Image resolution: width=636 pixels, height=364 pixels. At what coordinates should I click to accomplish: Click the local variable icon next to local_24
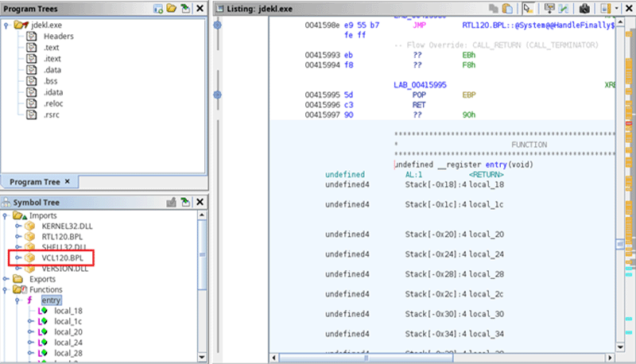[x=43, y=343]
